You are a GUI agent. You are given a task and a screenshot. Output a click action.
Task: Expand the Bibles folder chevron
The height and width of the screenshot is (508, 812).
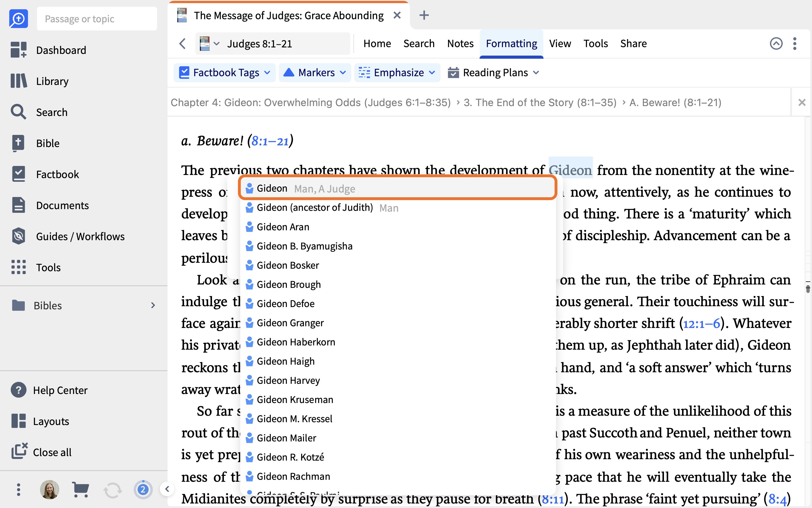coord(153,305)
